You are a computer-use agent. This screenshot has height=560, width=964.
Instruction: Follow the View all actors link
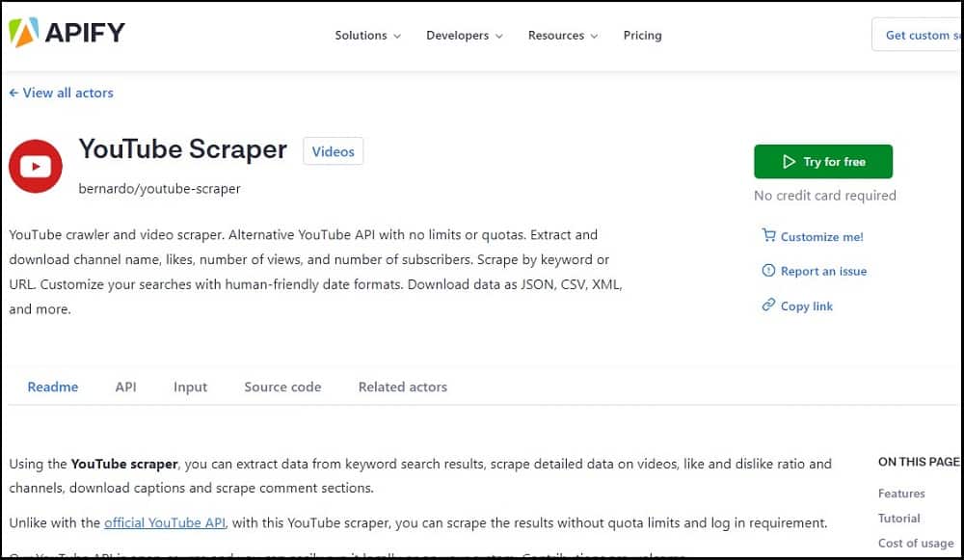(61, 93)
